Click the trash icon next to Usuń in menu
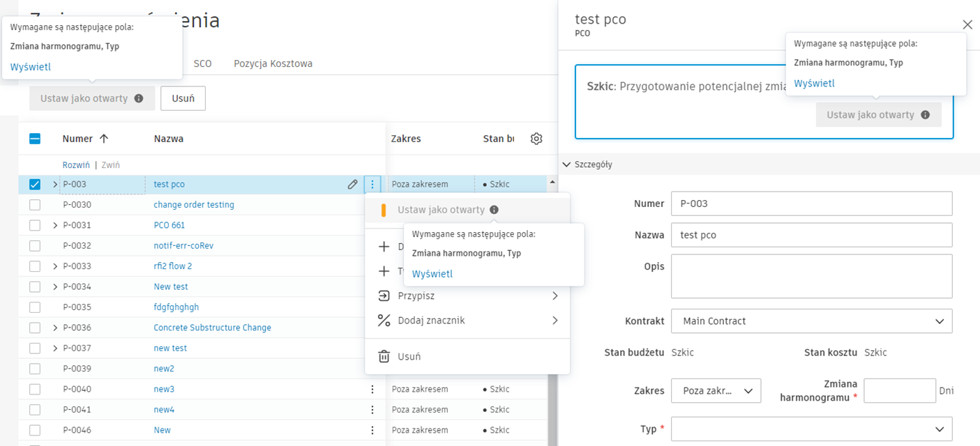 click(384, 357)
